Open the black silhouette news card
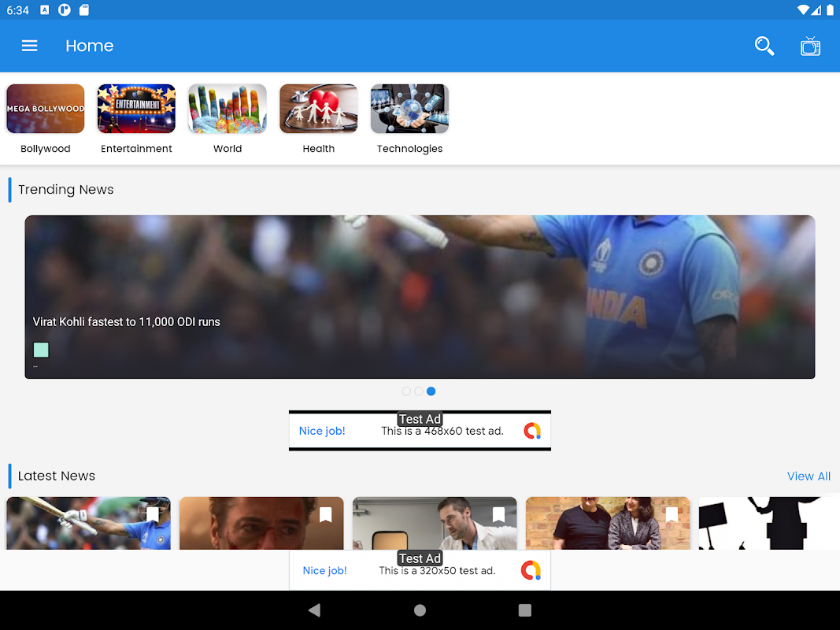This screenshot has height=630, width=840. 769,524
